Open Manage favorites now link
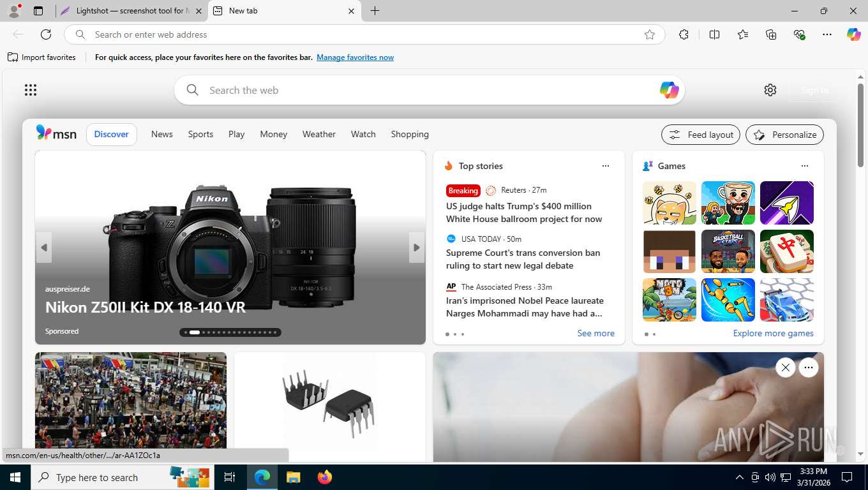This screenshot has height=490, width=868. (x=355, y=57)
